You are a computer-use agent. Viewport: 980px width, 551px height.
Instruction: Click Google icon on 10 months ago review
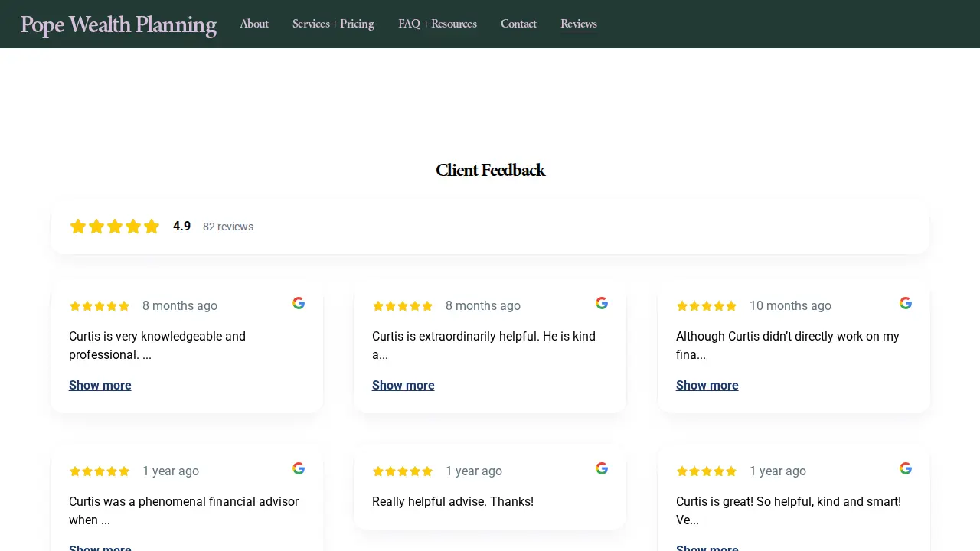[x=906, y=303]
